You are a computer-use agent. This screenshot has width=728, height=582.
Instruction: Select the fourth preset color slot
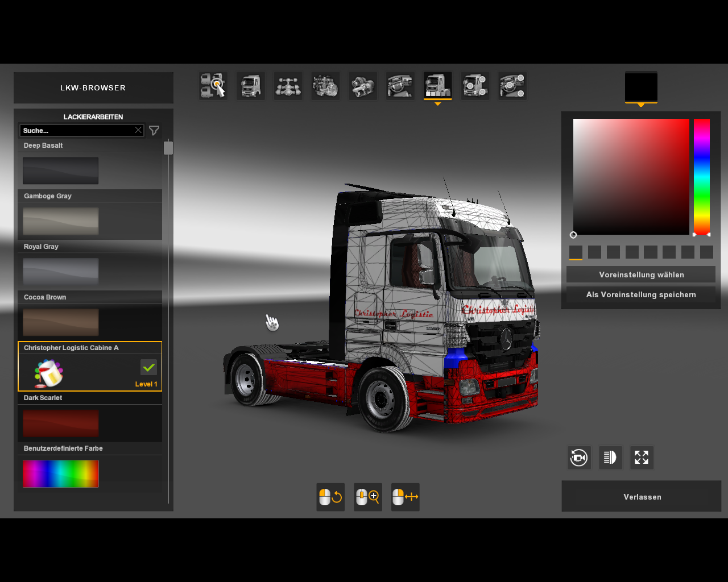632,252
